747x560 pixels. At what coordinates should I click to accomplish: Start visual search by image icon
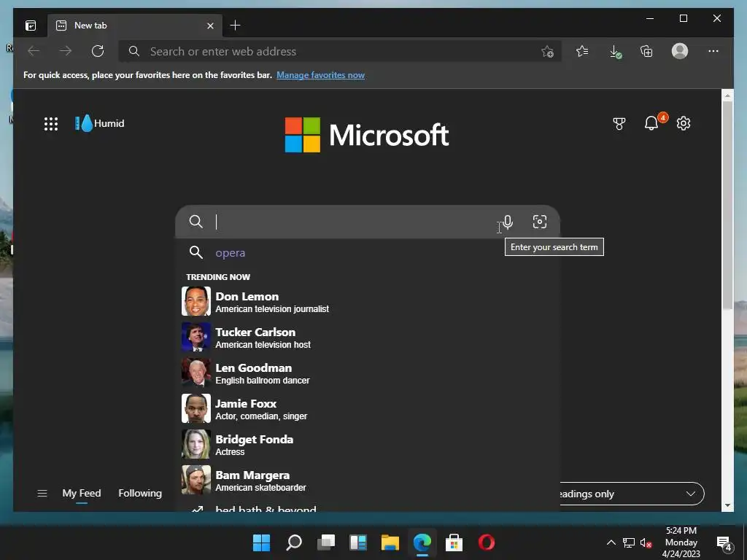click(540, 222)
